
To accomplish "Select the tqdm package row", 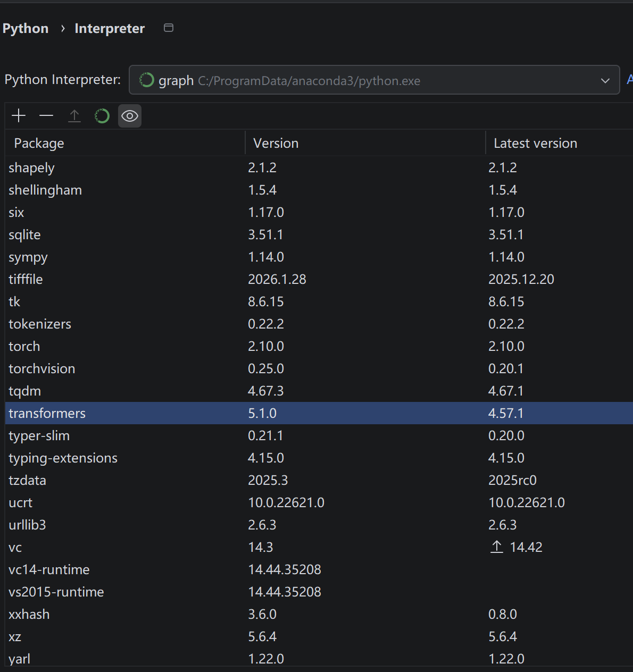I will click(x=319, y=391).
